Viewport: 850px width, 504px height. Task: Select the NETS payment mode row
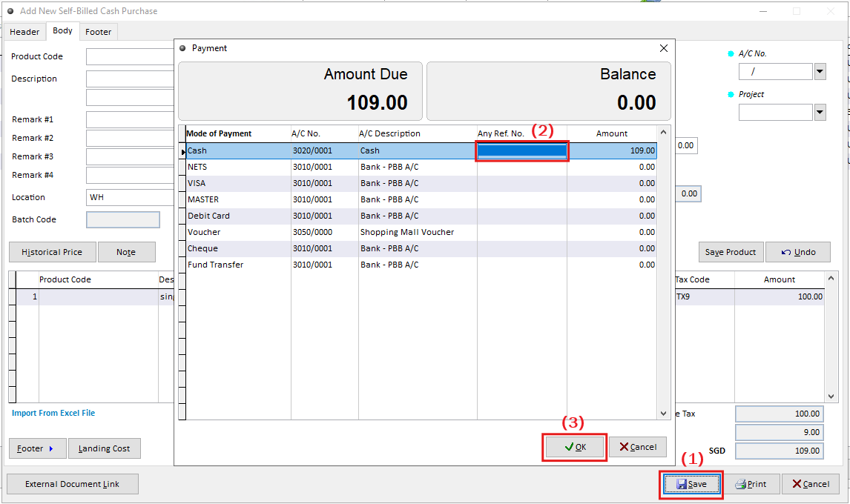point(421,167)
